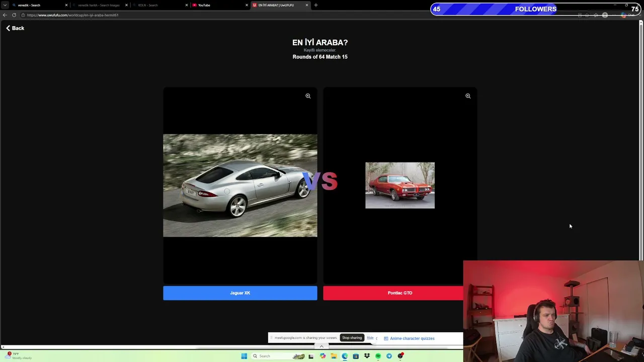Image resolution: width=644 pixels, height=362 pixels.
Task: Pick the red Pontiac GTO photo
Action: click(x=400, y=185)
